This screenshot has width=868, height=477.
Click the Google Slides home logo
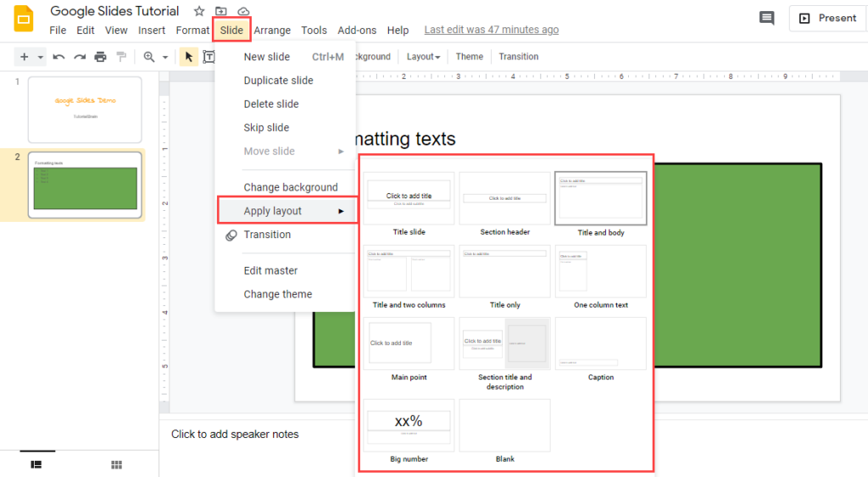24,19
